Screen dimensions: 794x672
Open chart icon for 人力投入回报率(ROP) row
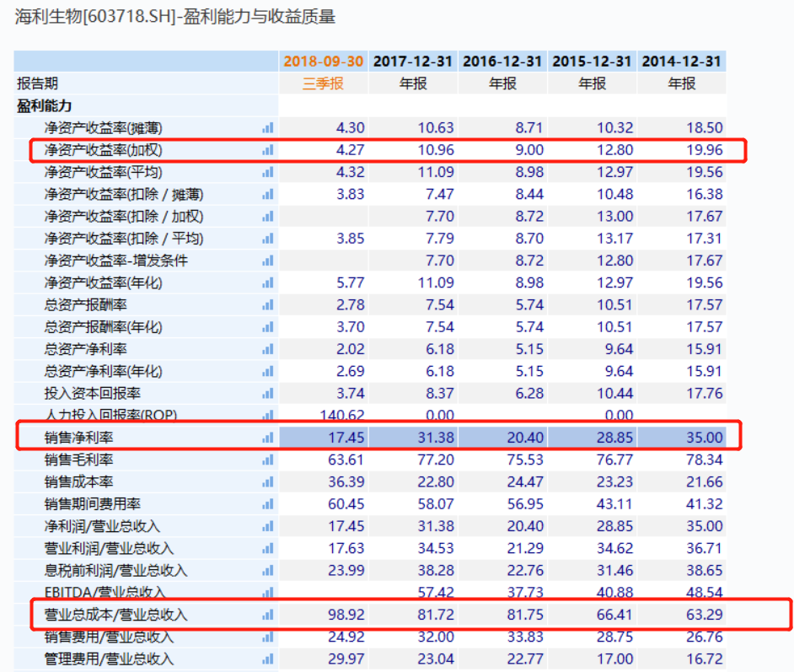tap(268, 415)
